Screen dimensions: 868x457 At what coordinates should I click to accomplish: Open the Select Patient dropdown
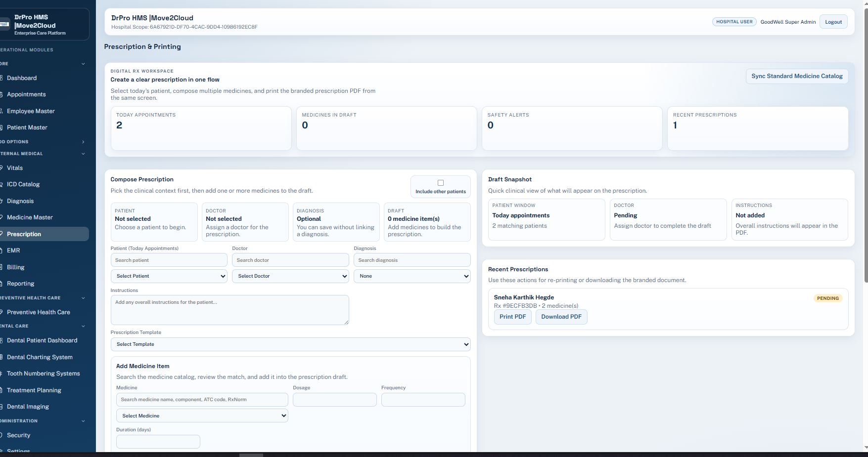169,276
